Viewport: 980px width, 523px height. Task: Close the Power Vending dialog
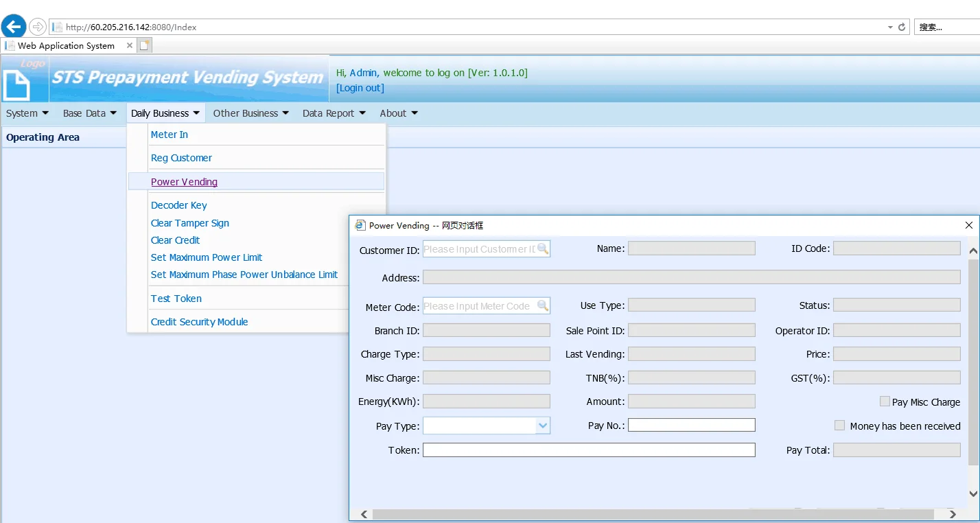[x=968, y=225]
